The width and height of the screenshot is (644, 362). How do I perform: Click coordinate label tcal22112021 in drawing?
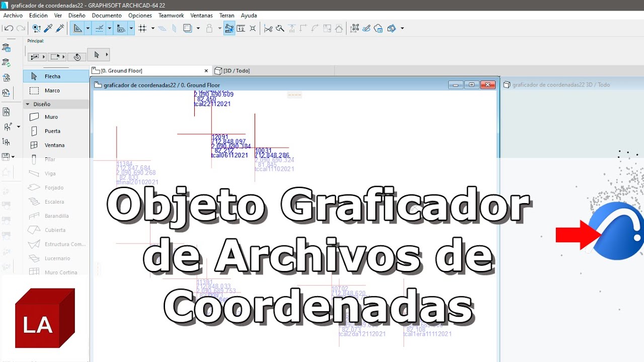(212, 104)
